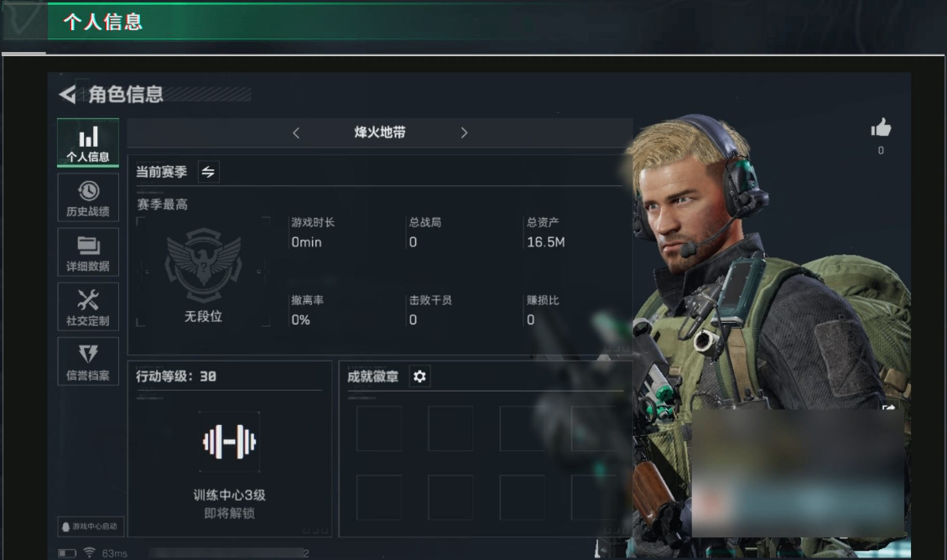Select the first empty achievement badge slot

(378, 428)
